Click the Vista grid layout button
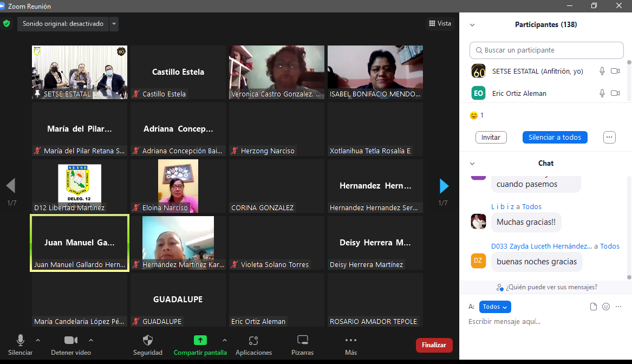The image size is (632, 364). [x=440, y=23]
